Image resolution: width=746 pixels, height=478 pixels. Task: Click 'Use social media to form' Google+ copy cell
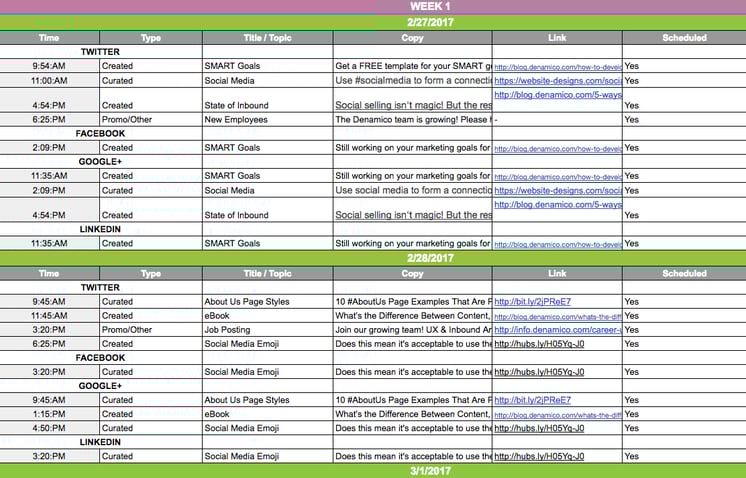[412, 190]
